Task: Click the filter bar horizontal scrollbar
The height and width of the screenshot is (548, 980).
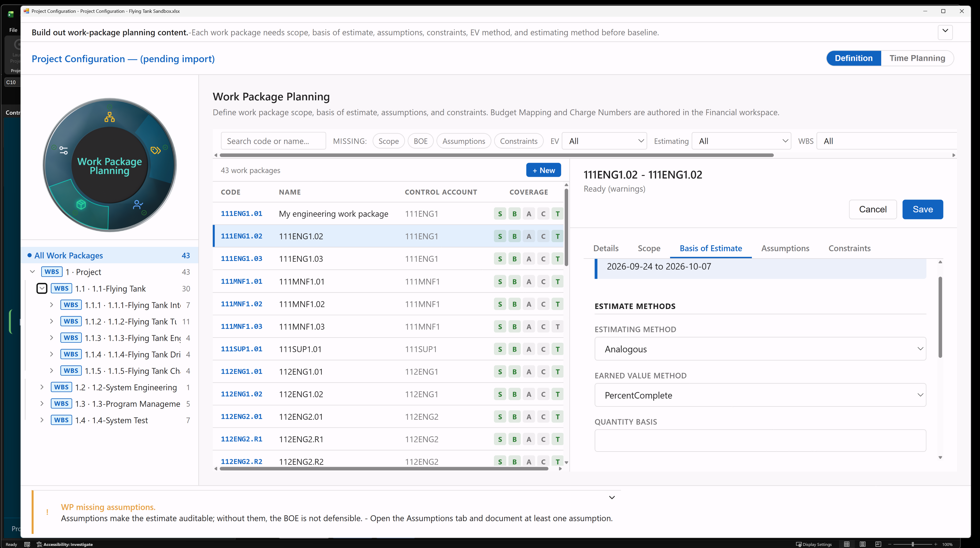Action: (497, 155)
